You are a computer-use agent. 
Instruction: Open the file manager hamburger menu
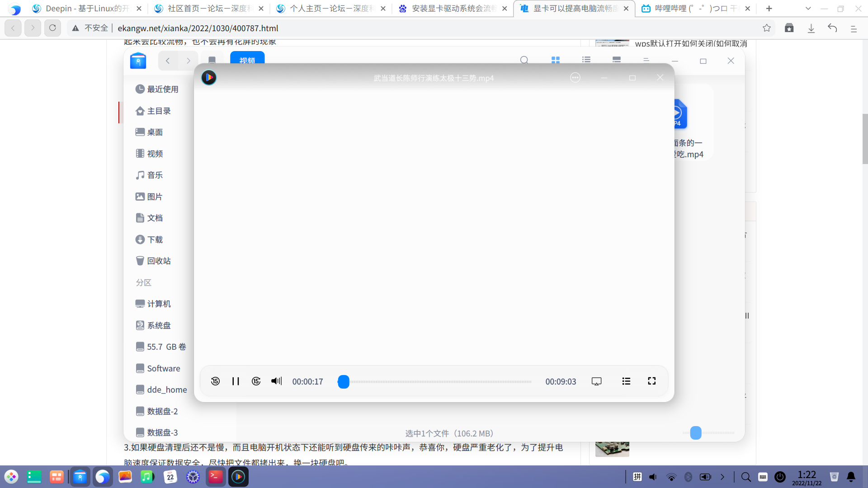646,60
